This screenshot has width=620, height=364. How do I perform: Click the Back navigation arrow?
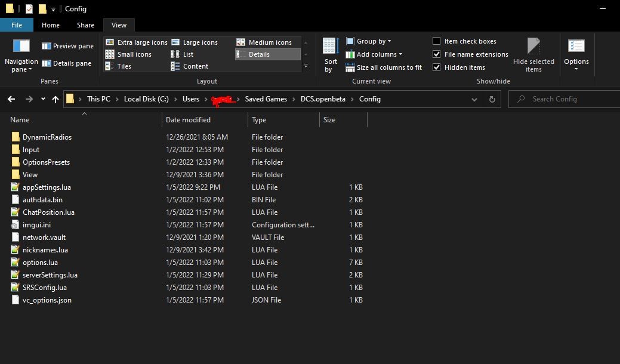(11, 99)
